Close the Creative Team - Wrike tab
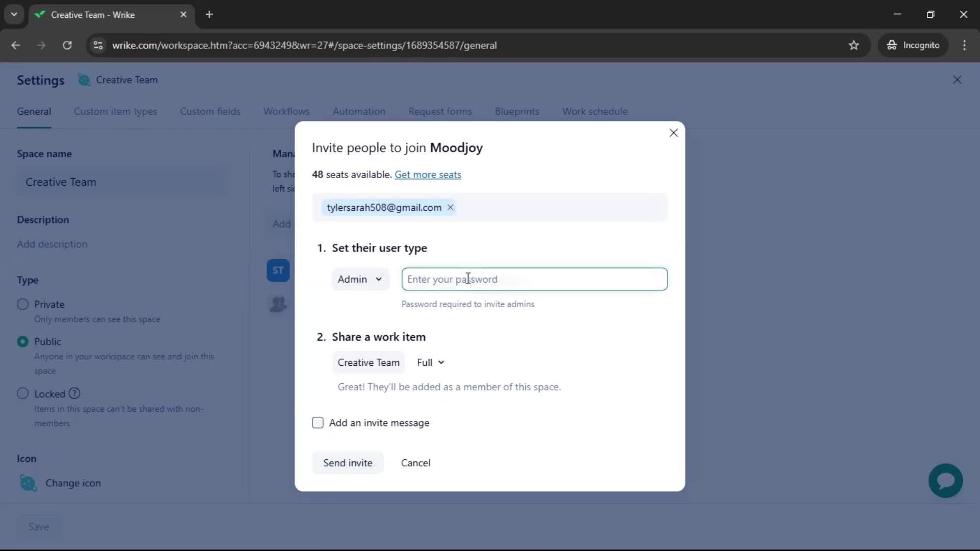Image resolution: width=980 pixels, height=551 pixels. [x=183, y=15]
